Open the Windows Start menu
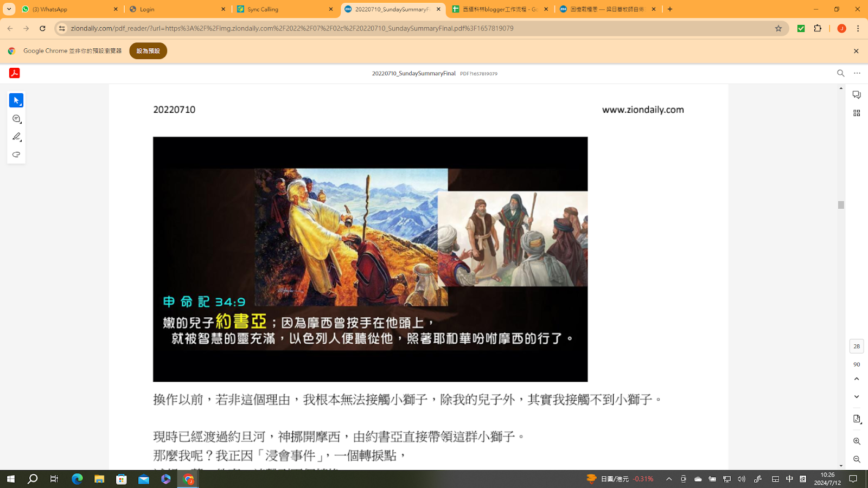Viewport: 868px width, 488px height. coord(10,479)
